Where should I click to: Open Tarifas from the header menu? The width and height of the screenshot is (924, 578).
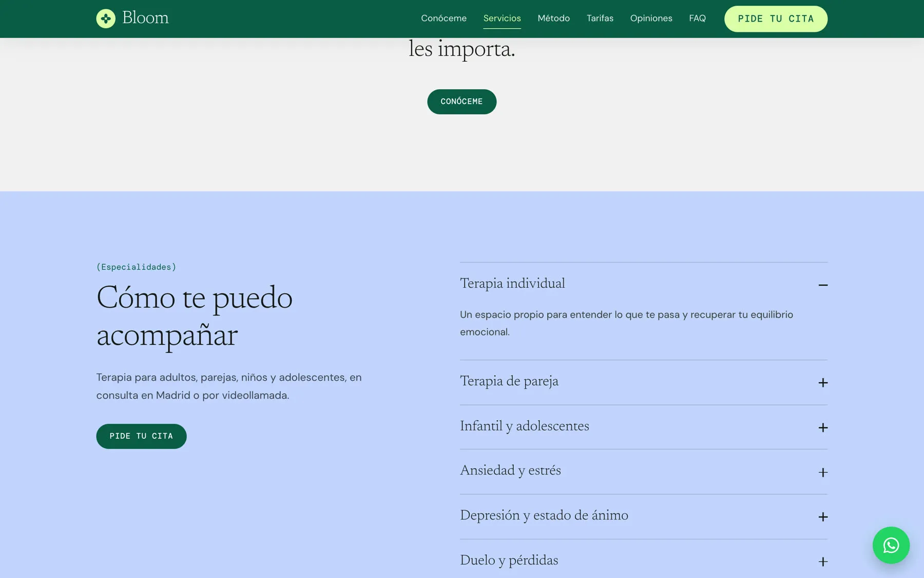click(600, 18)
